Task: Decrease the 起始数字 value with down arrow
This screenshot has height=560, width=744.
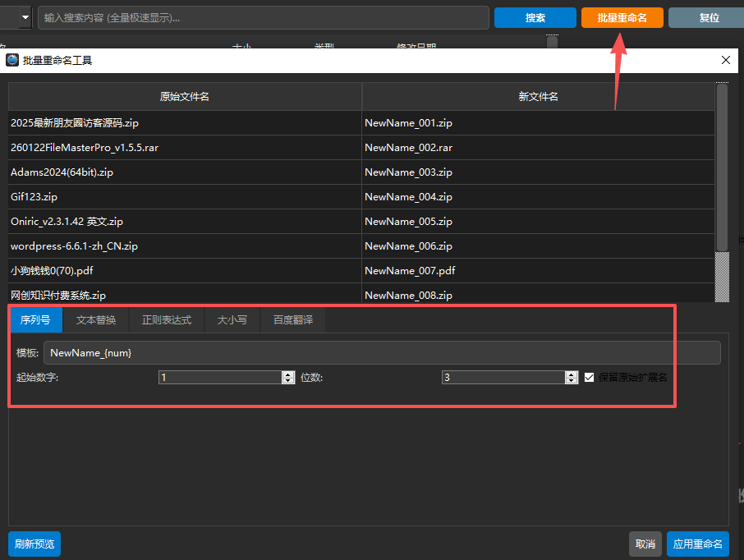Action: click(287, 381)
